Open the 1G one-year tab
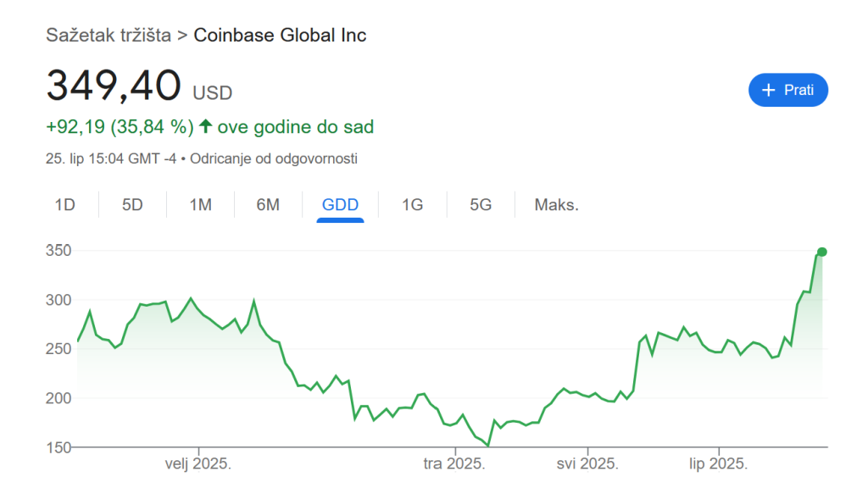The image size is (868, 488). point(413,205)
